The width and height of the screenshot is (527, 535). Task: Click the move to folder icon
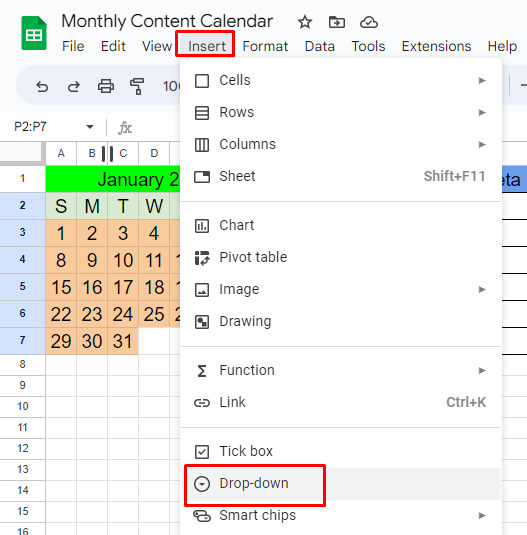click(x=337, y=23)
